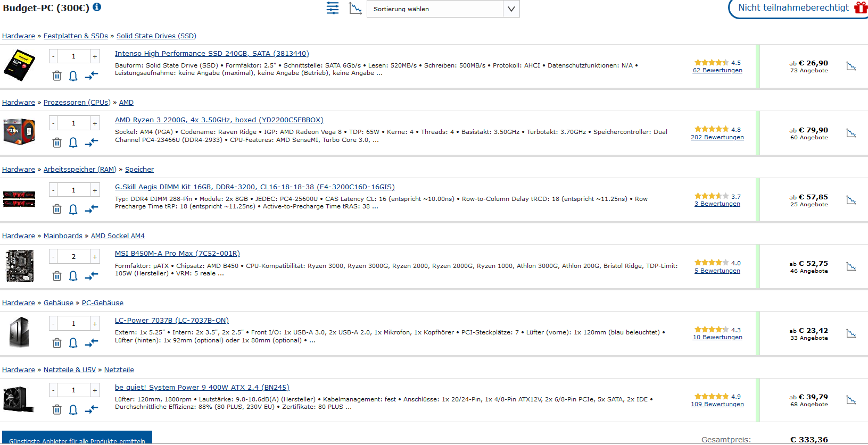Go to Festplatten & SSDs category
Screen dimensions: 868x445
coord(76,36)
